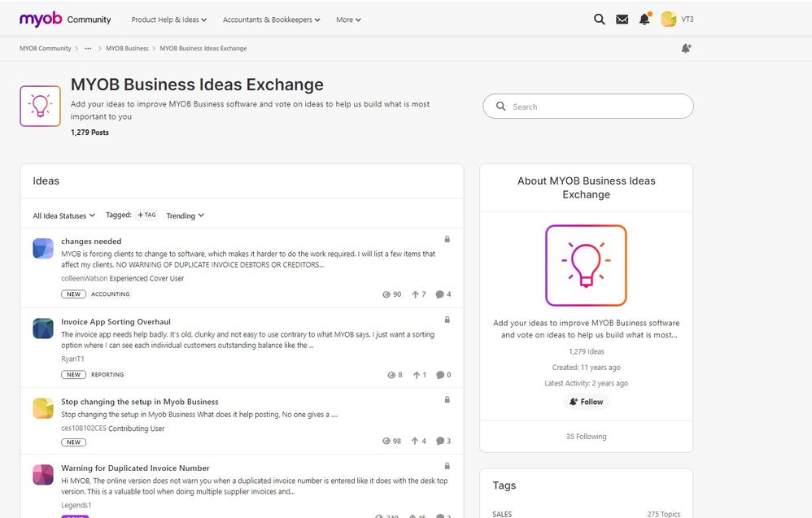
Task: Expand the Product Help & Ideas menu
Action: click(169, 20)
